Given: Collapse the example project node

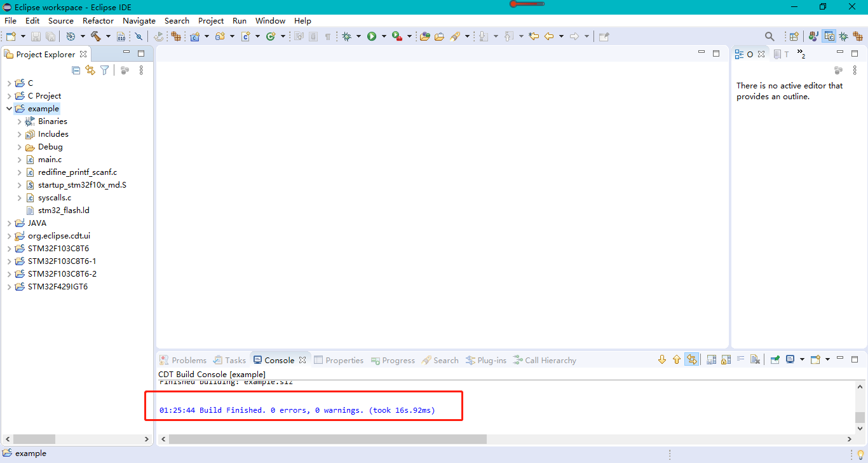Looking at the screenshot, I should coord(9,109).
